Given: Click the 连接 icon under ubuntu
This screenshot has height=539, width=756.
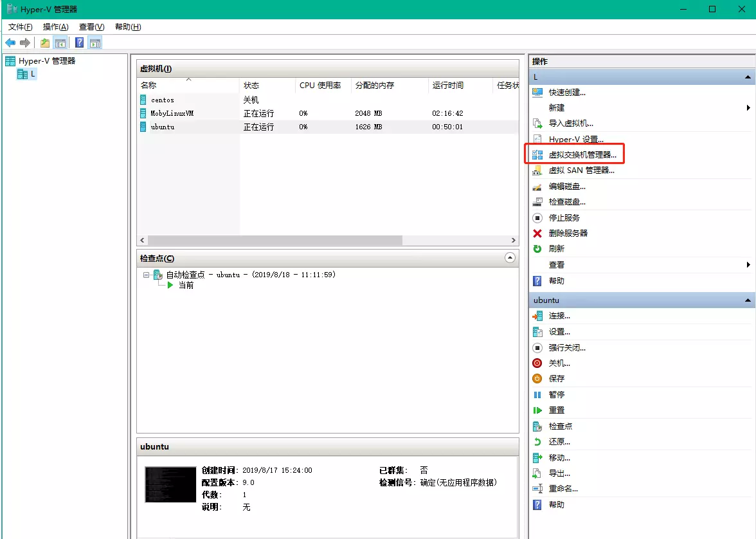Looking at the screenshot, I should point(537,316).
